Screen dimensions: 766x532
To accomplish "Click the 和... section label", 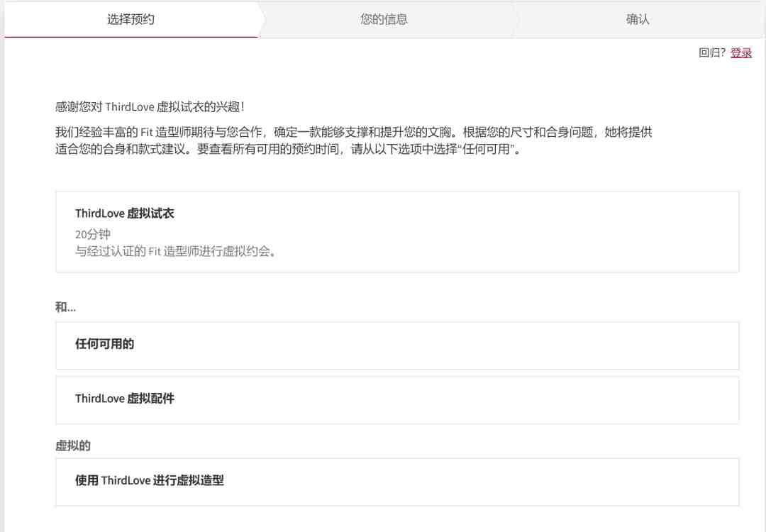I will pos(65,307).
